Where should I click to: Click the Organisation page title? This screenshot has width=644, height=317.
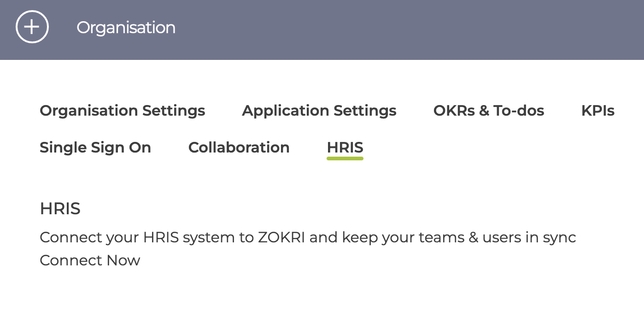point(126,28)
